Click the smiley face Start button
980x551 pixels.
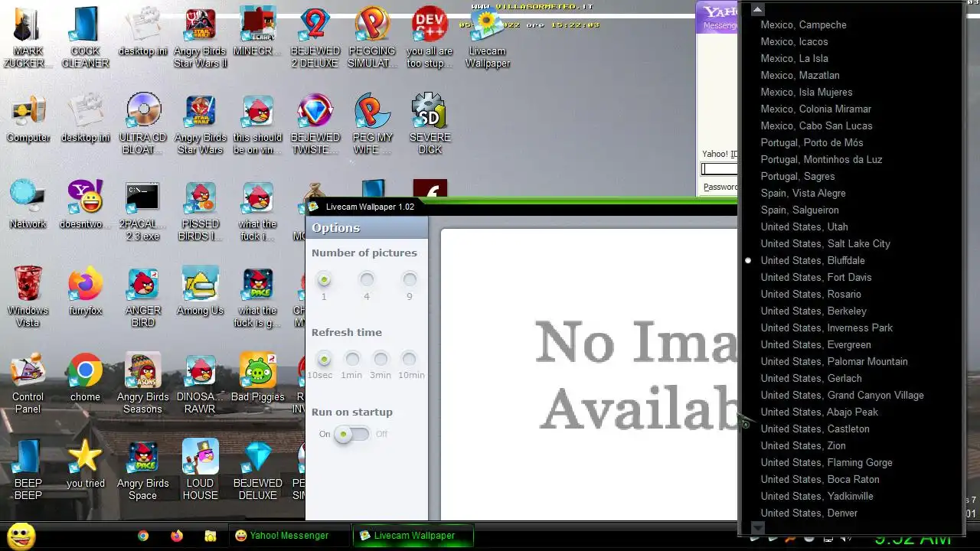[21, 536]
